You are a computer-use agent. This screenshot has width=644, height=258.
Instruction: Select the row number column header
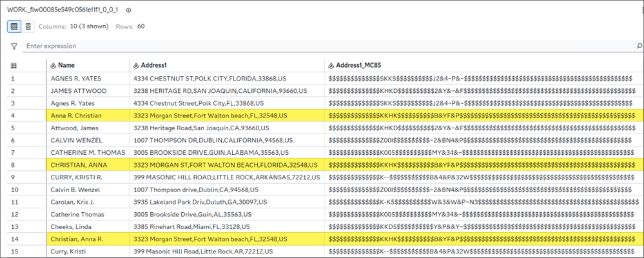click(14, 65)
